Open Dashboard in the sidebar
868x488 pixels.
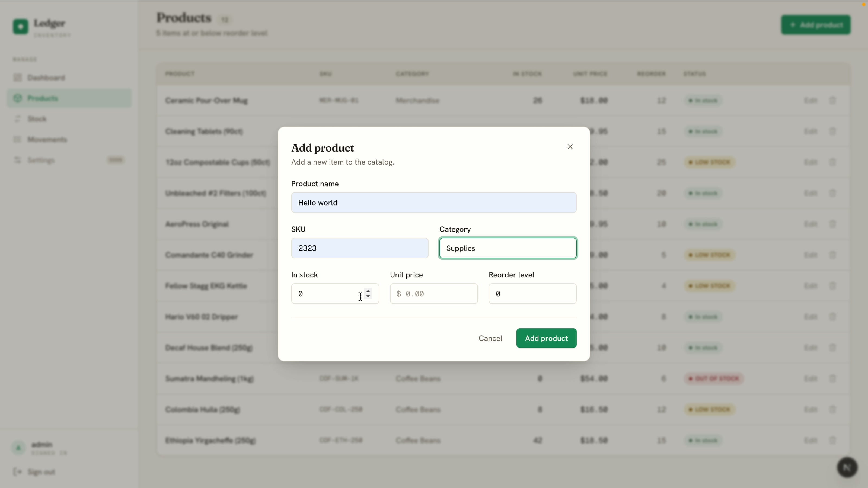click(x=69, y=78)
